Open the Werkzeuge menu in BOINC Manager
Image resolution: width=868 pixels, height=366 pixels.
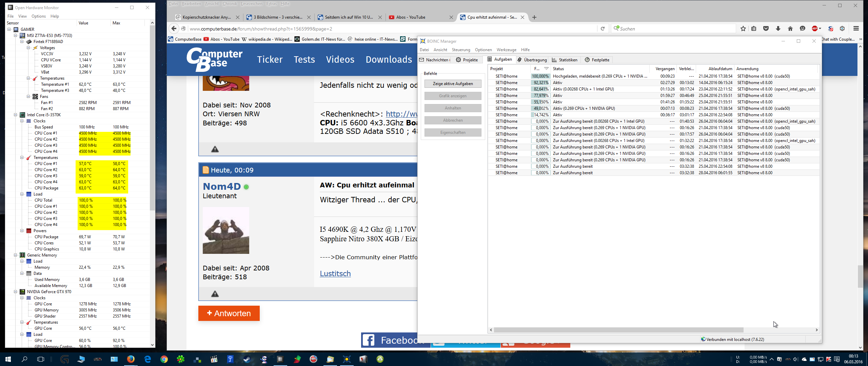click(x=506, y=50)
